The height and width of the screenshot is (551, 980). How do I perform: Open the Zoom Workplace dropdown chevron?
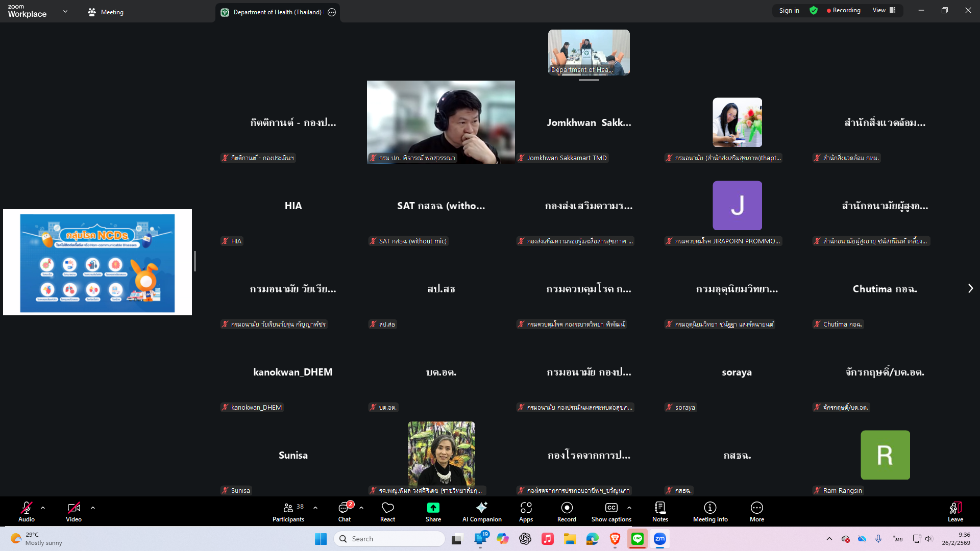coord(65,11)
